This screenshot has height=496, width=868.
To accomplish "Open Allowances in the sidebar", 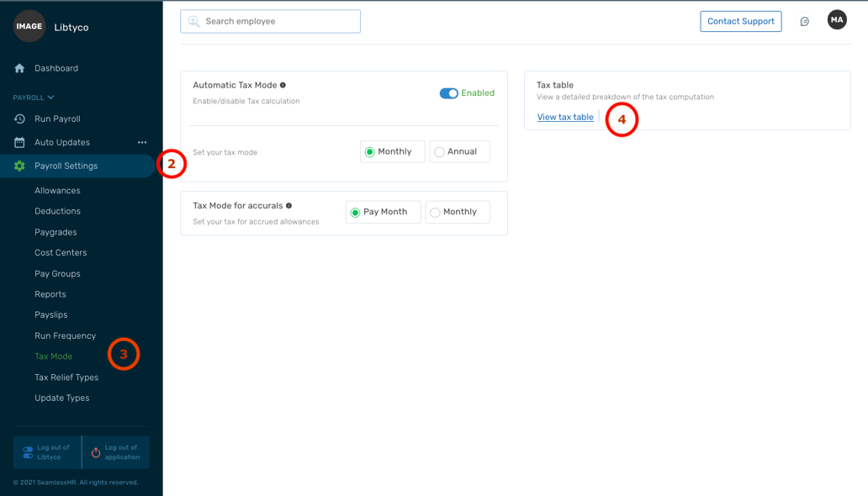I will (x=57, y=191).
